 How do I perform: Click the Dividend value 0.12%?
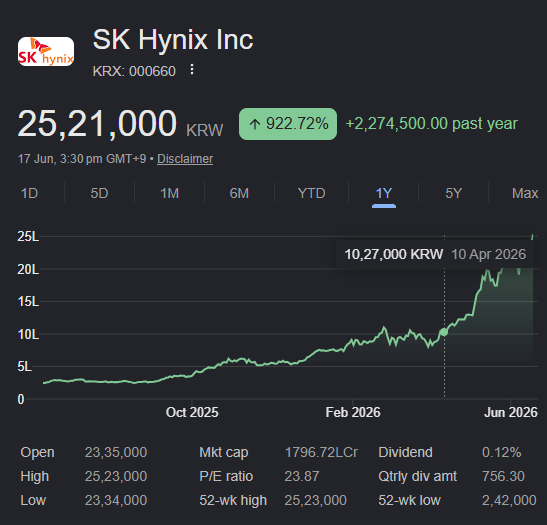pyautogui.click(x=502, y=452)
